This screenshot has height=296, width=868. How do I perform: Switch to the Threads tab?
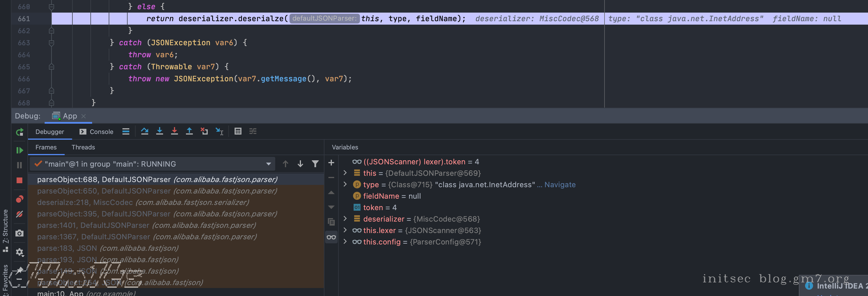pyautogui.click(x=83, y=147)
